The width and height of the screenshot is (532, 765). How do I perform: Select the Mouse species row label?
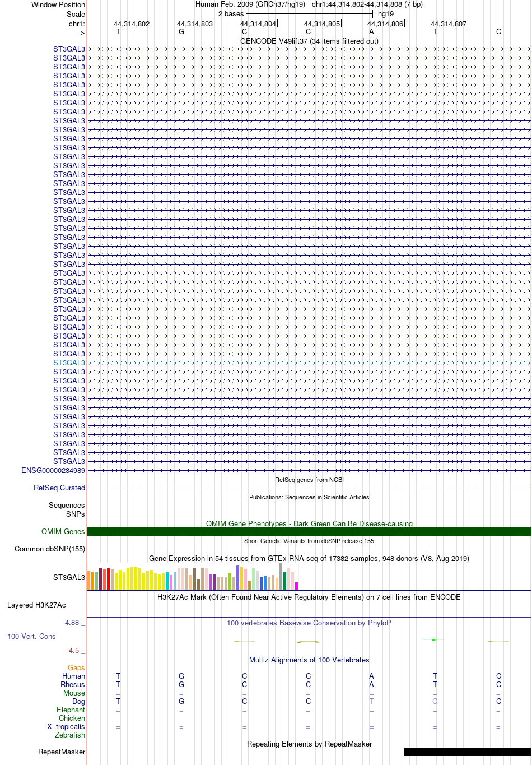click(74, 693)
